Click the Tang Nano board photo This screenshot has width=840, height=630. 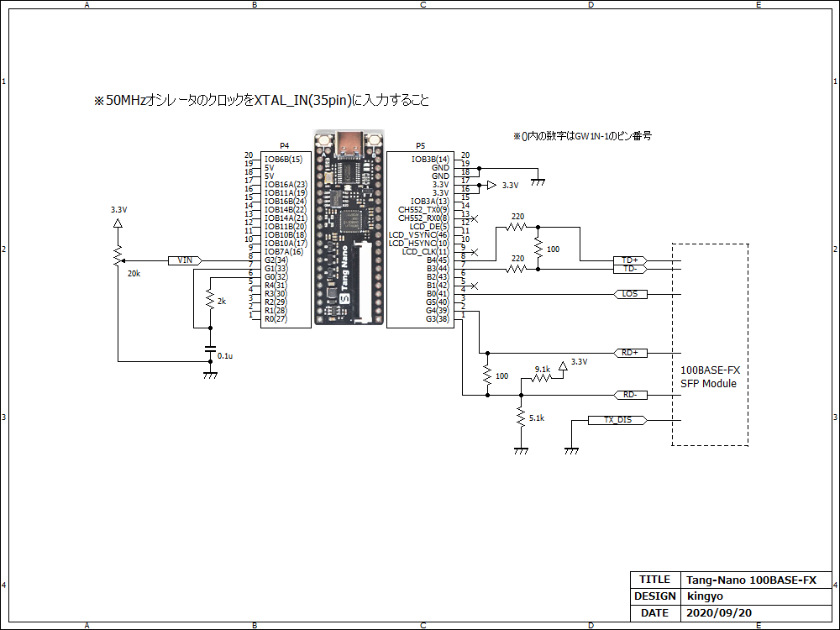pos(349,227)
